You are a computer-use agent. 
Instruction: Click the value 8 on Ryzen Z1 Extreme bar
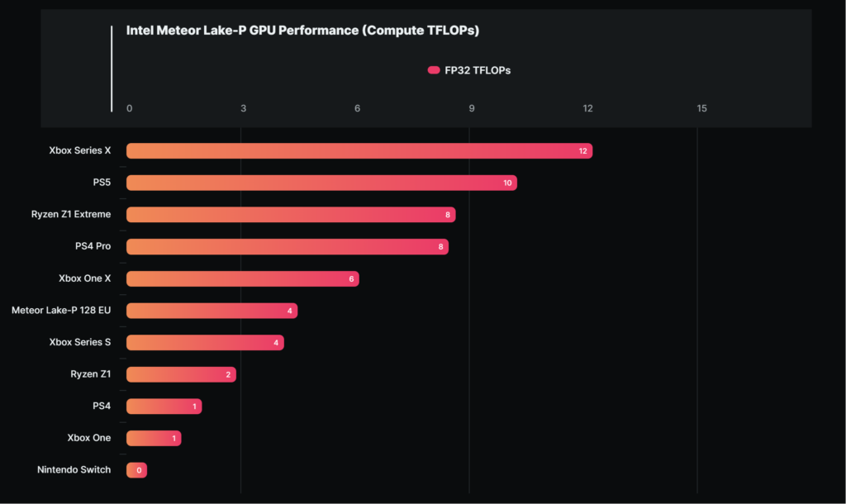(447, 215)
